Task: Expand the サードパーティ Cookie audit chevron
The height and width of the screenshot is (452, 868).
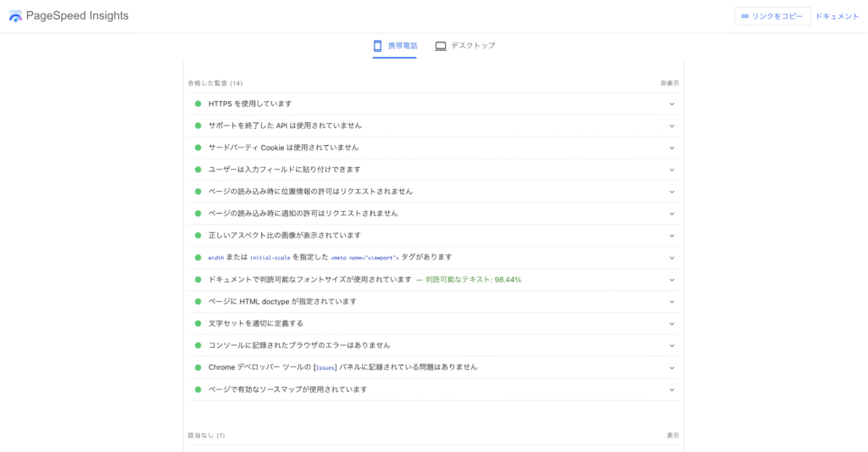Action: pyautogui.click(x=671, y=148)
